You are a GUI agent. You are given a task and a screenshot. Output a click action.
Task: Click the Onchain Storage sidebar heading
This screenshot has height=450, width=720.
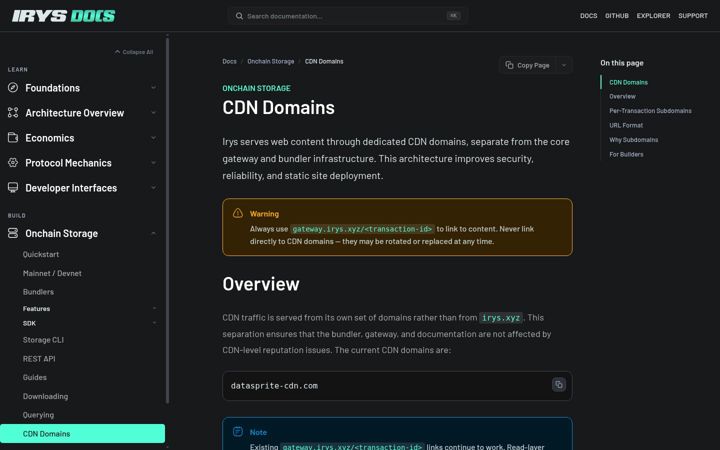[62, 233]
